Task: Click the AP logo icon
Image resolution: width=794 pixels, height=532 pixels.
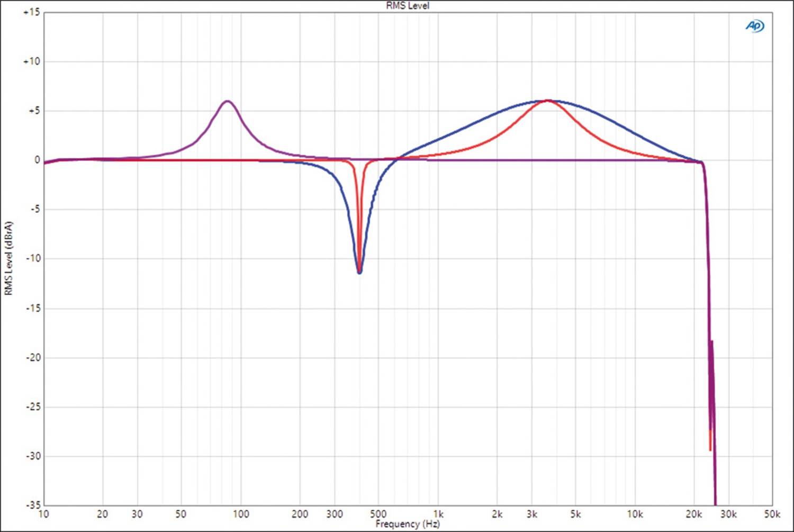Action: [x=755, y=25]
